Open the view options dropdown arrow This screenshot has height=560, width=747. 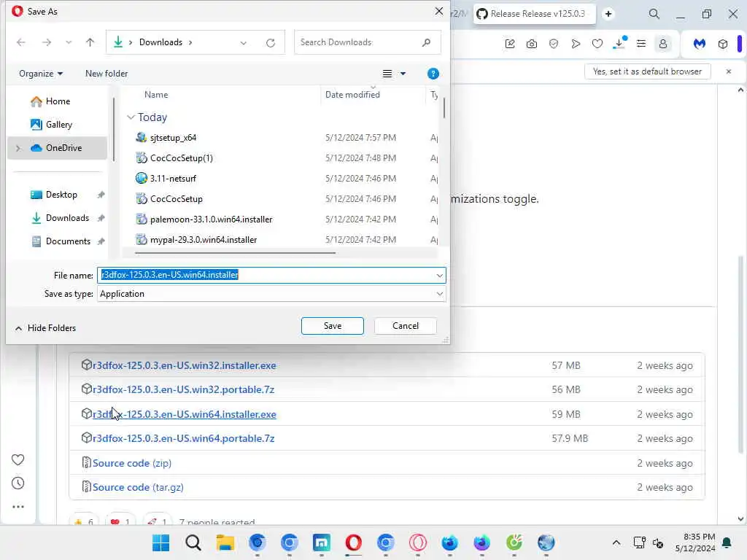pyautogui.click(x=403, y=74)
